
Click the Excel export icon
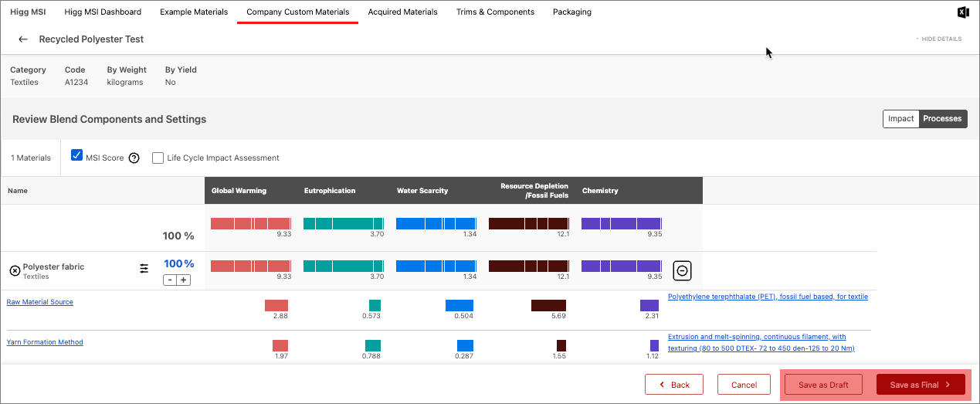[963, 12]
